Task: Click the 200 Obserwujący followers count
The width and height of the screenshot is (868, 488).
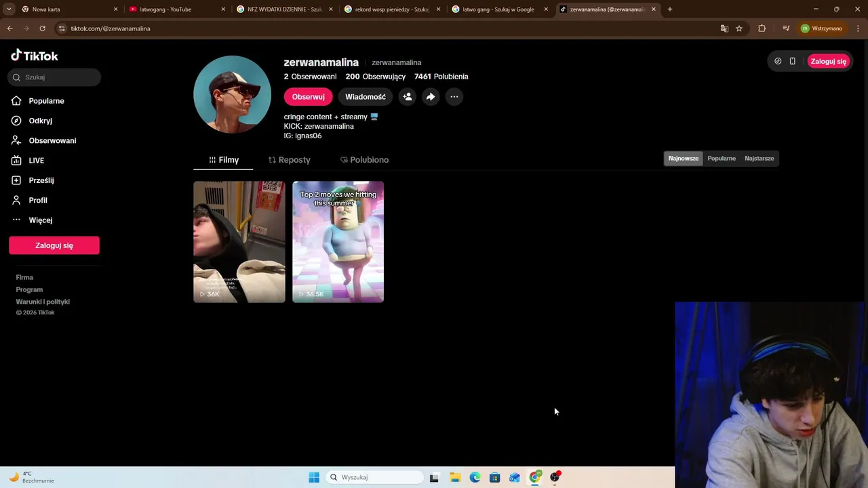Action: [375, 77]
